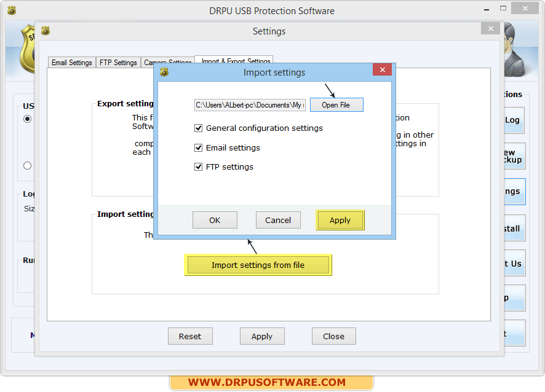Click the file path input field

click(250, 105)
